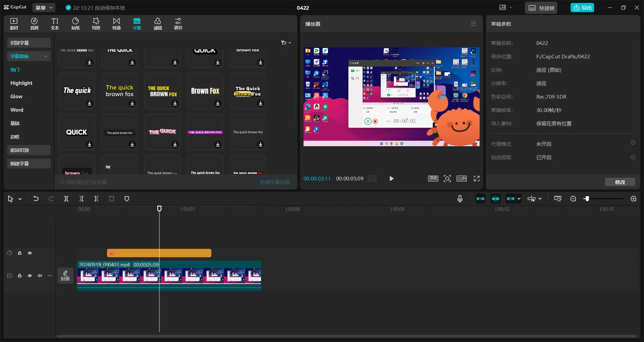
Task: Toggle clip linkage
Action: tap(511, 199)
